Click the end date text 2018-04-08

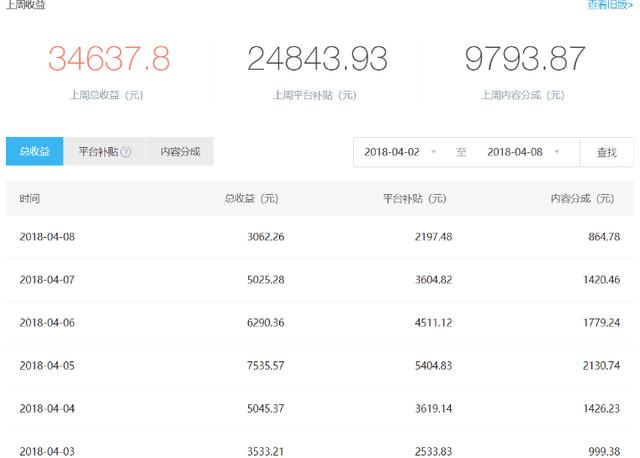click(514, 152)
